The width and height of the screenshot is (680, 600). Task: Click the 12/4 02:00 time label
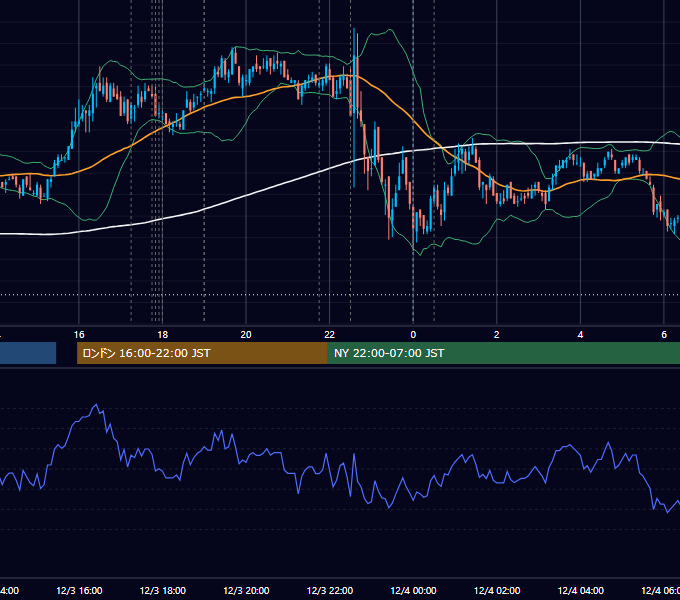click(x=497, y=590)
